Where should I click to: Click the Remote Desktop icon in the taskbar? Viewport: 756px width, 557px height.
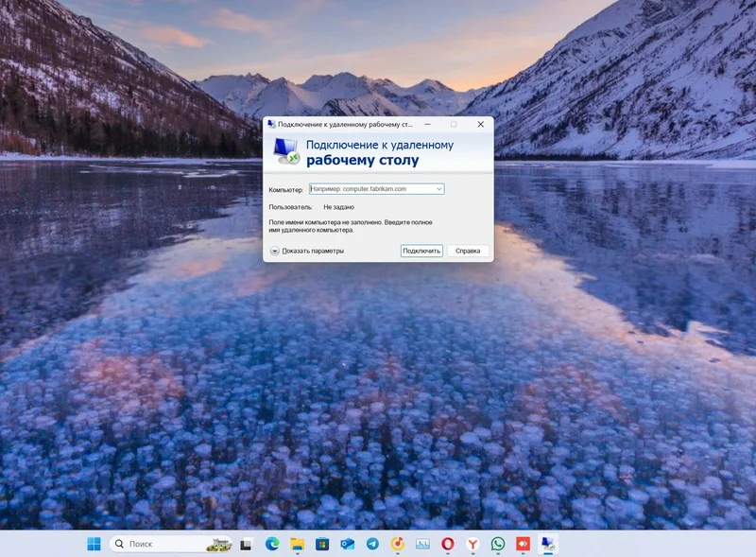pos(548,544)
